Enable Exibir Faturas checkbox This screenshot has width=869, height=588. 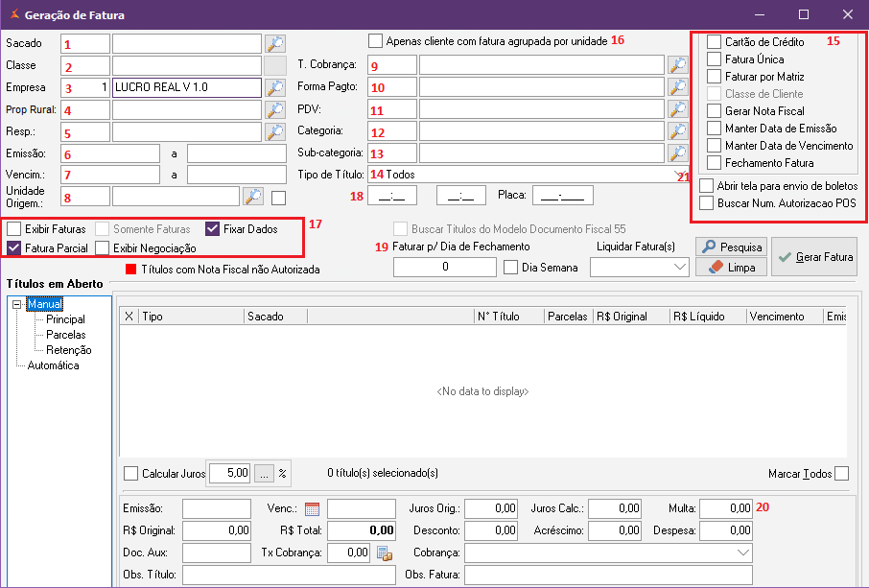point(13,229)
